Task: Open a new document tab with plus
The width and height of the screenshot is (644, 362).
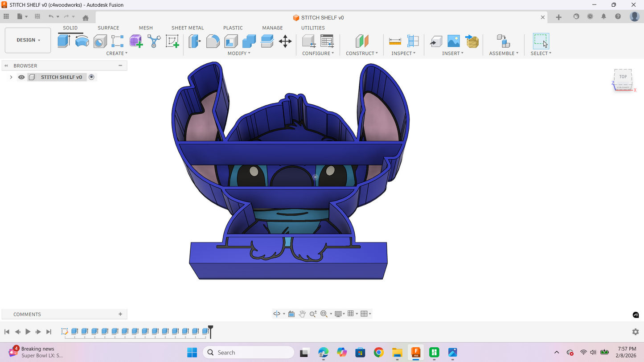Action: click(559, 17)
